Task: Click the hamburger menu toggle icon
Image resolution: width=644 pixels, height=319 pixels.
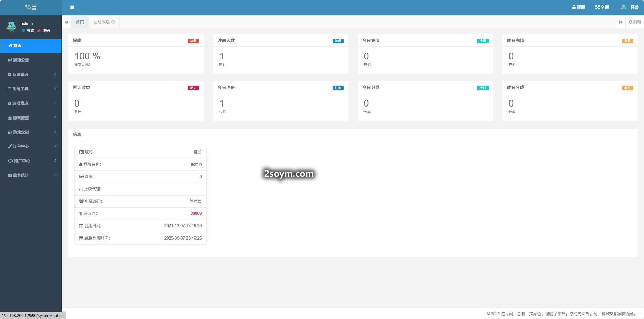Action: coord(72,7)
